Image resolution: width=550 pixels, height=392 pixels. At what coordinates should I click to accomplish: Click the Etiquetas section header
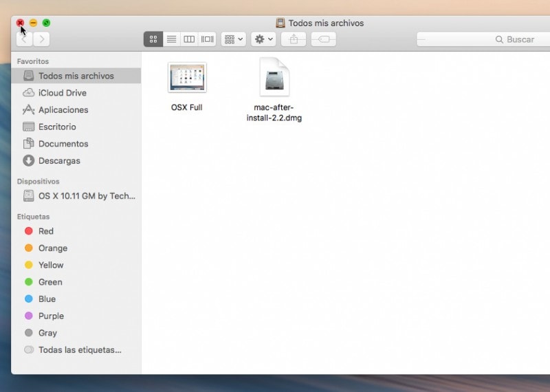[x=33, y=217]
